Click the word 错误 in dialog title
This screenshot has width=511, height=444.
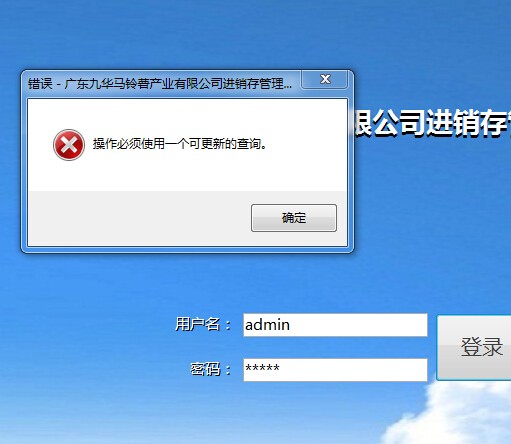pos(40,84)
